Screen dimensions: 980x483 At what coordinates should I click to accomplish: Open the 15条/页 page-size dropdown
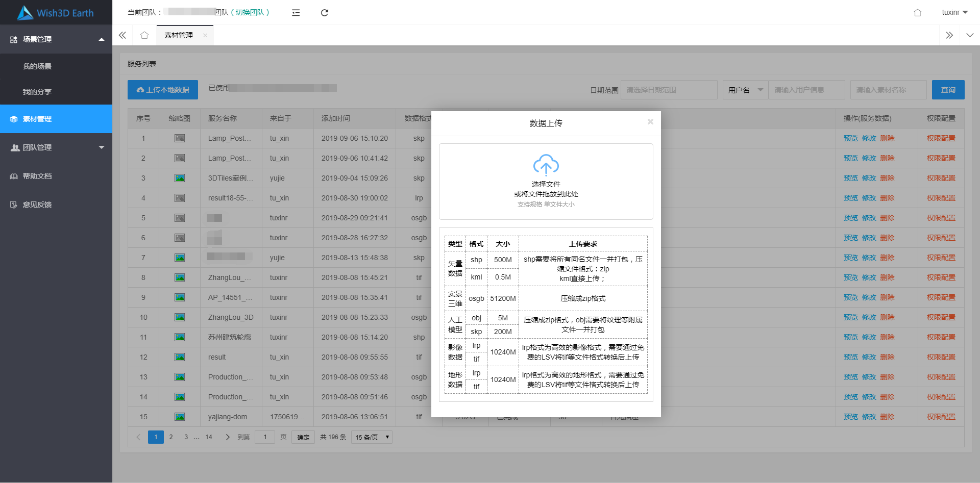tap(371, 437)
